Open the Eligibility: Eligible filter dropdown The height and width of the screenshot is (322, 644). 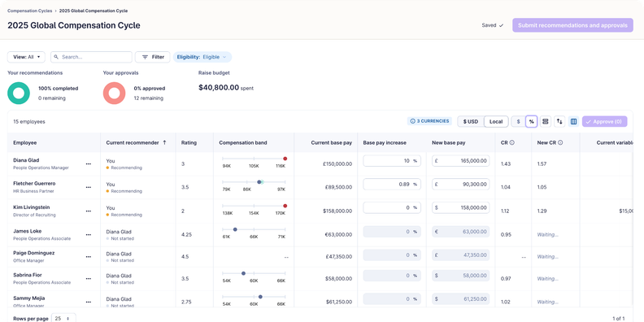[x=202, y=57]
